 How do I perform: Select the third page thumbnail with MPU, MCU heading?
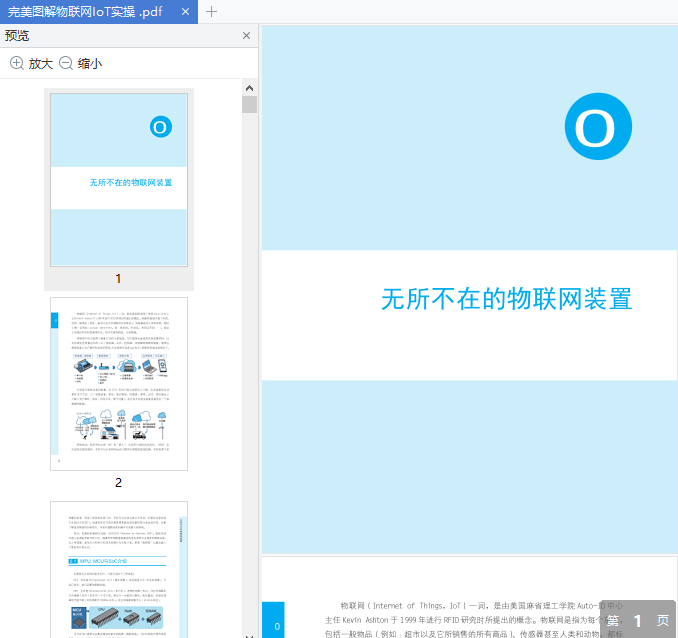click(x=119, y=570)
